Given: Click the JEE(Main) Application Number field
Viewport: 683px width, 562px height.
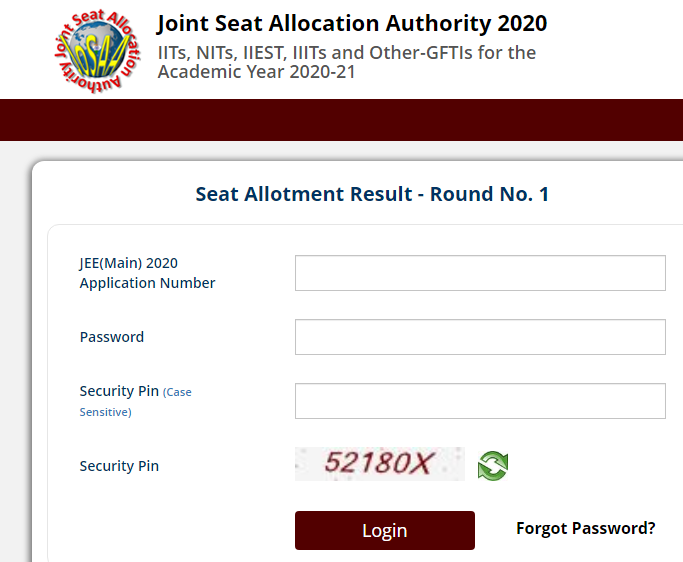Looking at the screenshot, I should (480, 273).
